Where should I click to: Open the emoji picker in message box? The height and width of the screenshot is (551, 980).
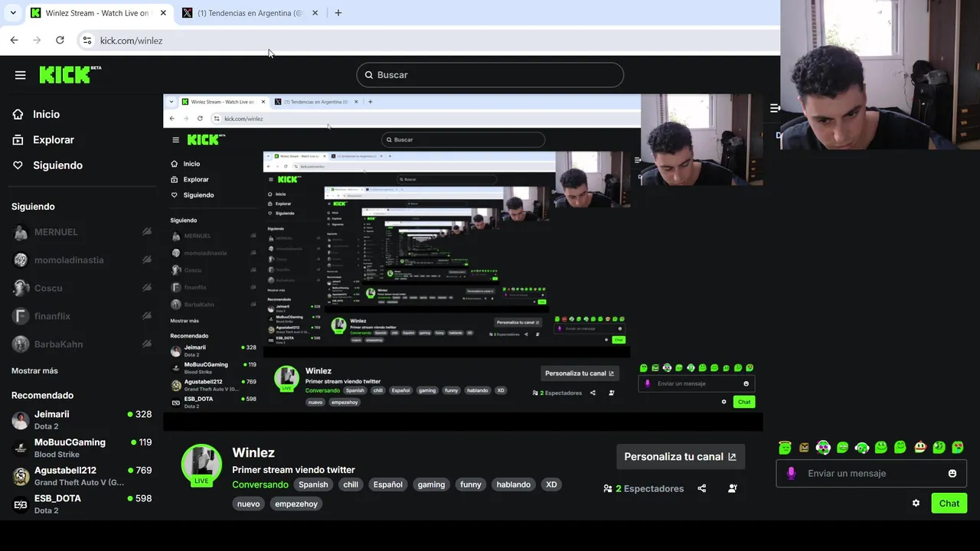(x=952, y=473)
